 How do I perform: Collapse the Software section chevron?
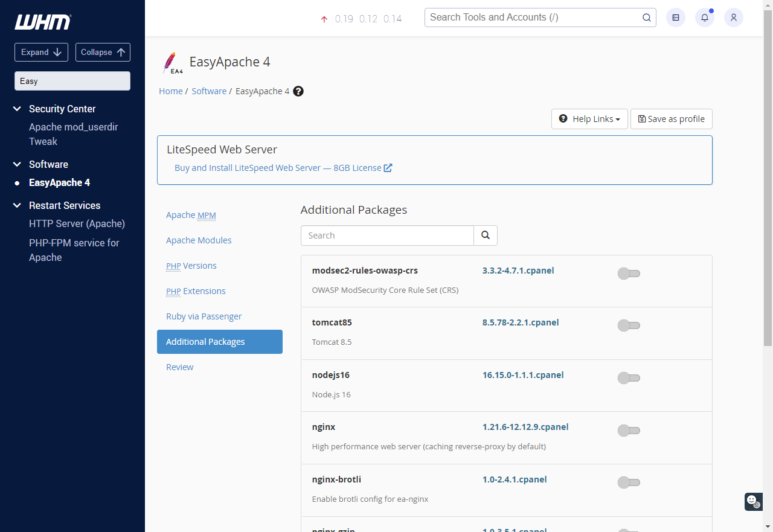[17, 164]
